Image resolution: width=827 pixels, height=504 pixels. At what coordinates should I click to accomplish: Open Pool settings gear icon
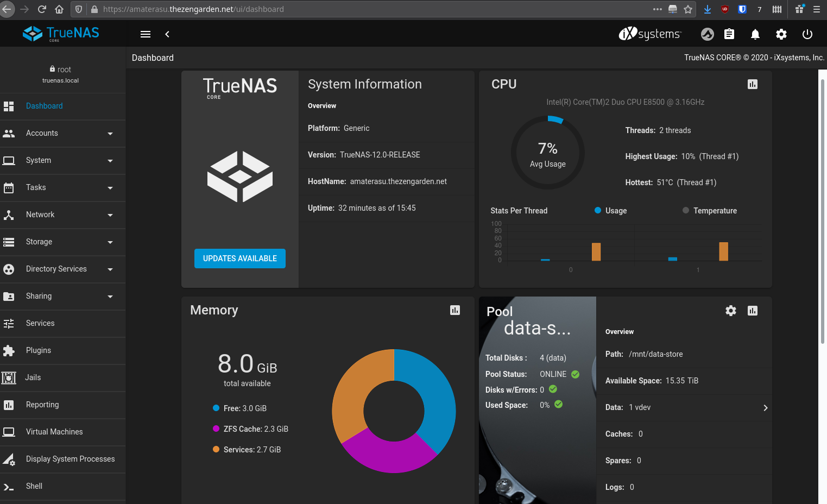(731, 311)
